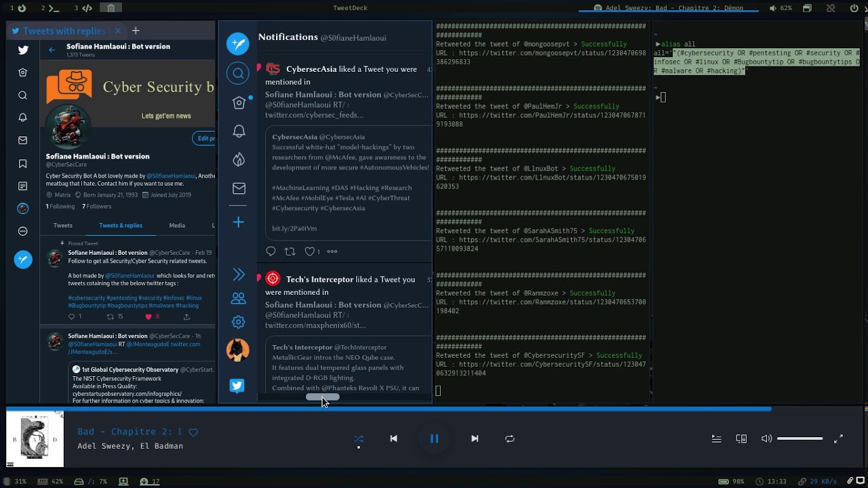Open the TweetDeck settings gear
868x488 pixels.
click(x=238, y=322)
